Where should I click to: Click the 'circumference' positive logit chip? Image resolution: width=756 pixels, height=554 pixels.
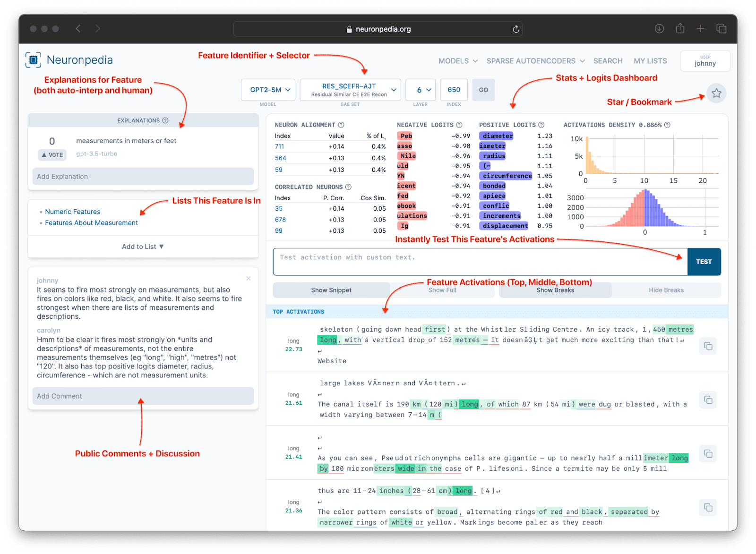(506, 176)
